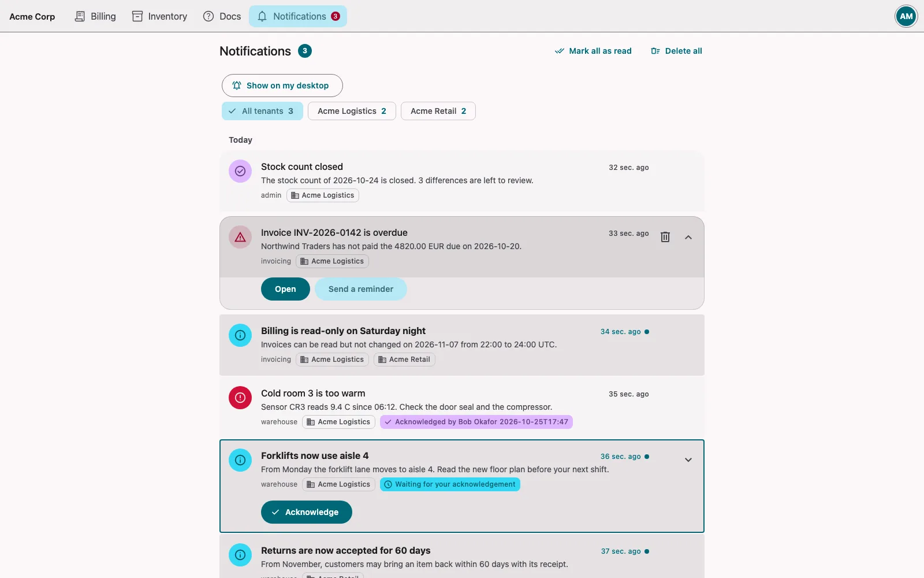Click the unread dot beside 37 sec. ago
The width and height of the screenshot is (924, 578).
point(647,551)
